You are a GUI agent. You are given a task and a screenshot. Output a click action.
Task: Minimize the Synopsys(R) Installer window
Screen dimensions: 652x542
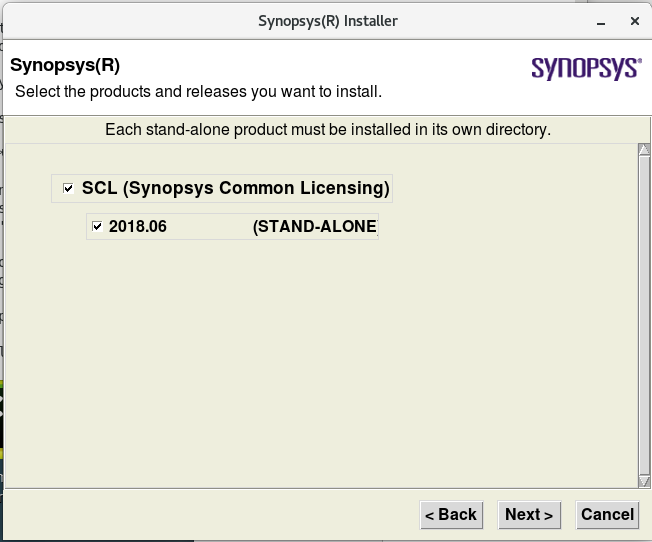click(600, 22)
